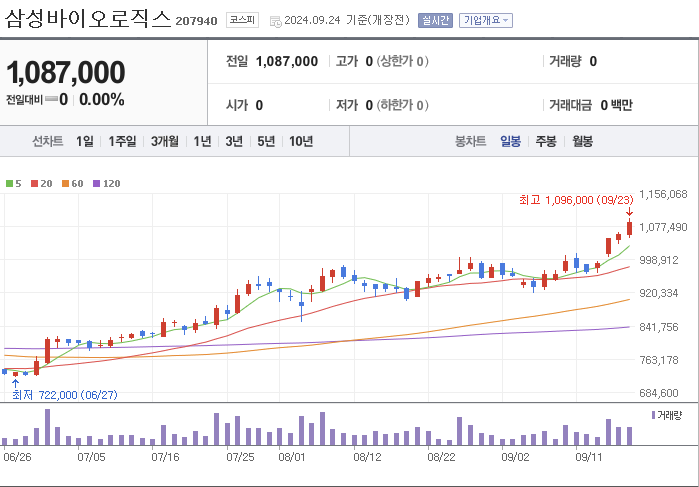Viewport: 699px width, 487px height.
Task: Click the 코스피 market badge
Action: pos(241,19)
